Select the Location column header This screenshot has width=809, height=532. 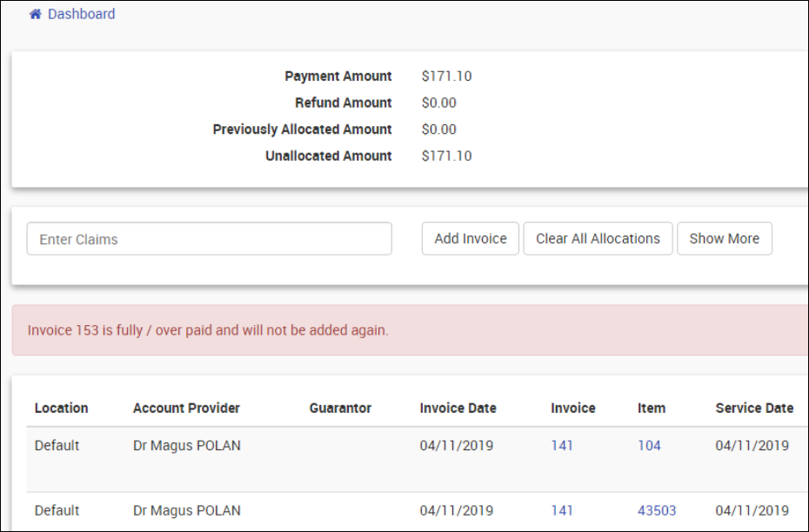pos(61,408)
